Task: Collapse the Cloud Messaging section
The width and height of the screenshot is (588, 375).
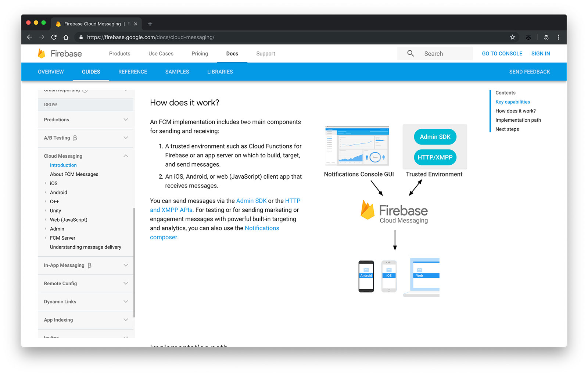Action: (x=126, y=156)
